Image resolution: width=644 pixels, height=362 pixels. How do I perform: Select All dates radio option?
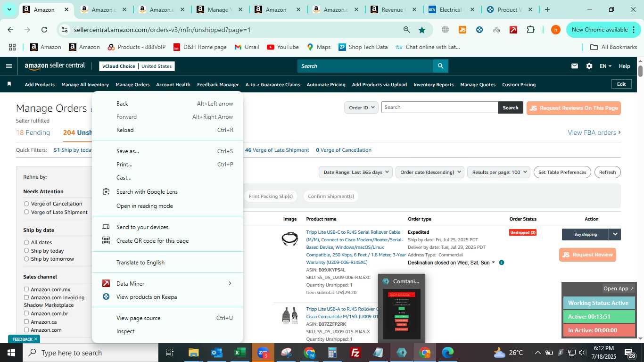(x=26, y=242)
